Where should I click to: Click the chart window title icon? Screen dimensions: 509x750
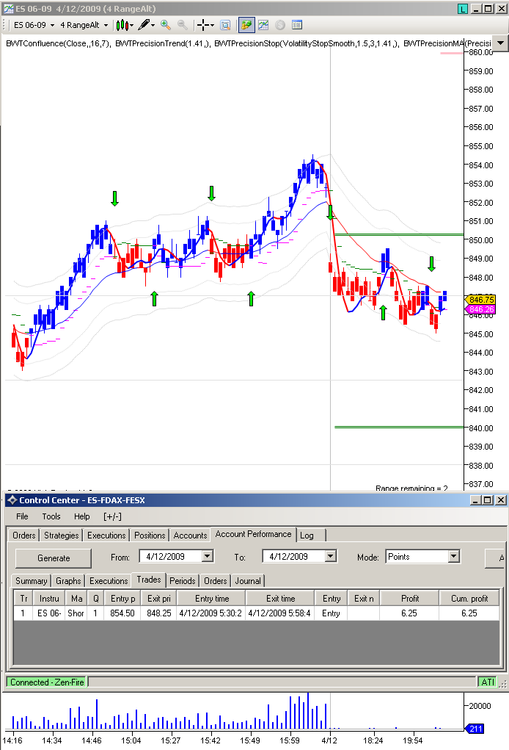8,9
